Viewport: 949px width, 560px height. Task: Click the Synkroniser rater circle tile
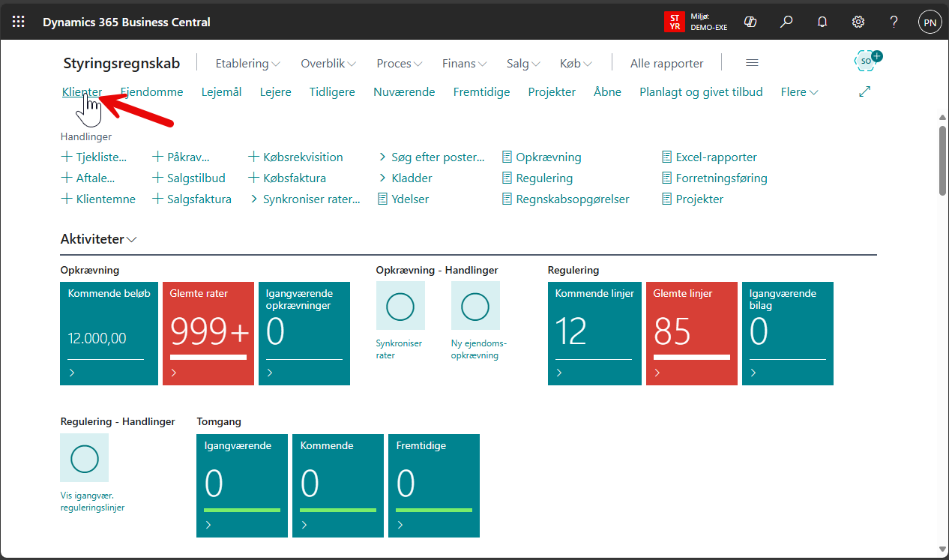point(400,306)
